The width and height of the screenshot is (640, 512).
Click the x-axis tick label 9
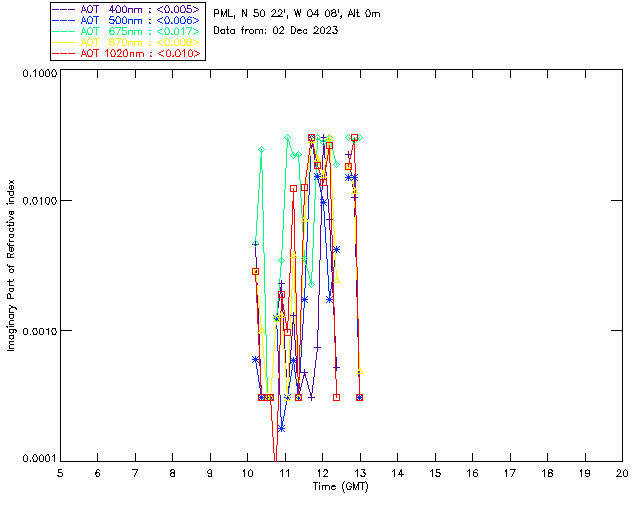210,473
